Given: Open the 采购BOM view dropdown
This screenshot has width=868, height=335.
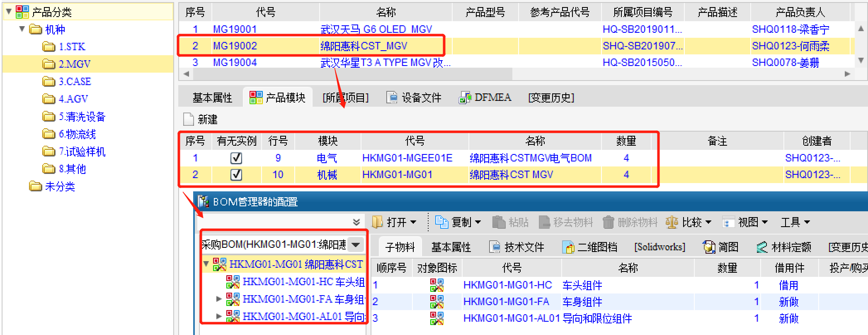Looking at the screenshot, I should [x=356, y=245].
